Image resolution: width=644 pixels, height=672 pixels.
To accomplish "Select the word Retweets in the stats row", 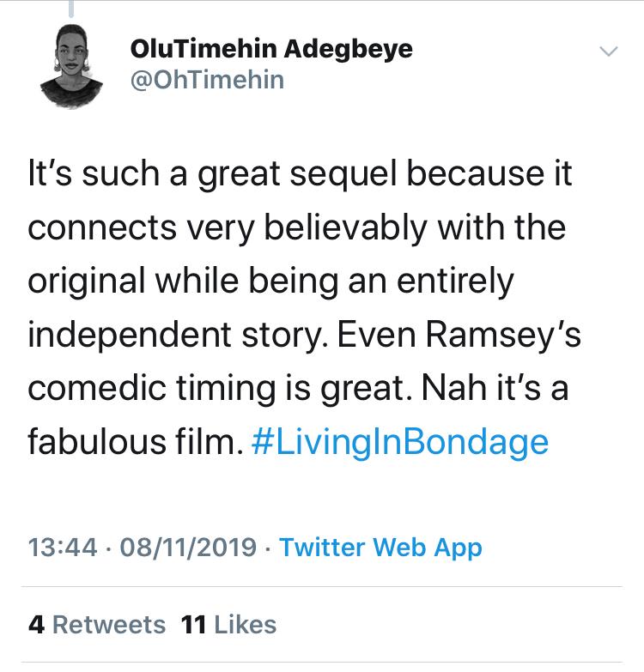I will click(x=109, y=624).
